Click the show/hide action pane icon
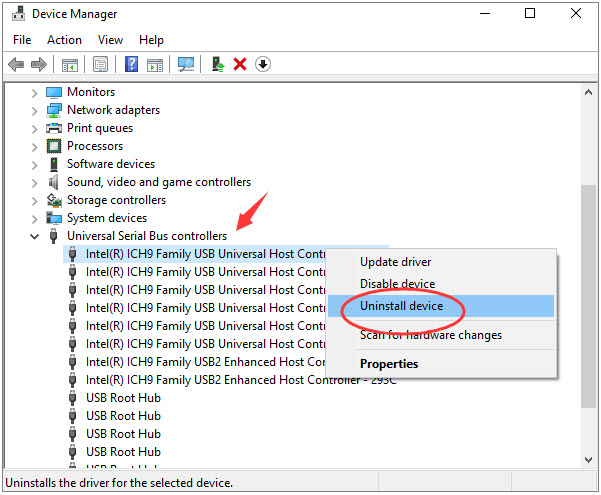 tap(155, 64)
